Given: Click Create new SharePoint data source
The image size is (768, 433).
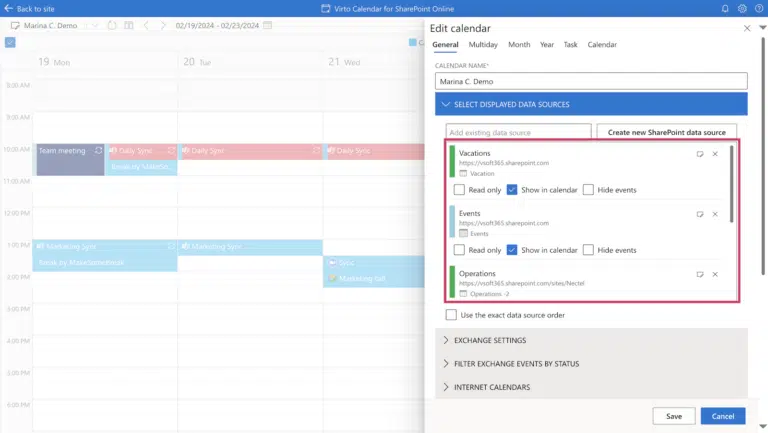Looking at the screenshot, I should [x=667, y=132].
